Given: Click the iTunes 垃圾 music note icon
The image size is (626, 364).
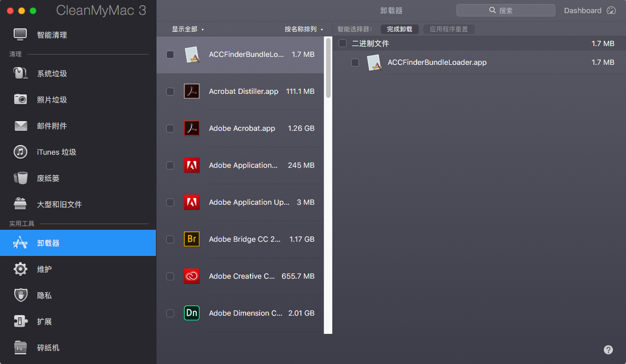Looking at the screenshot, I should (20, 152).
